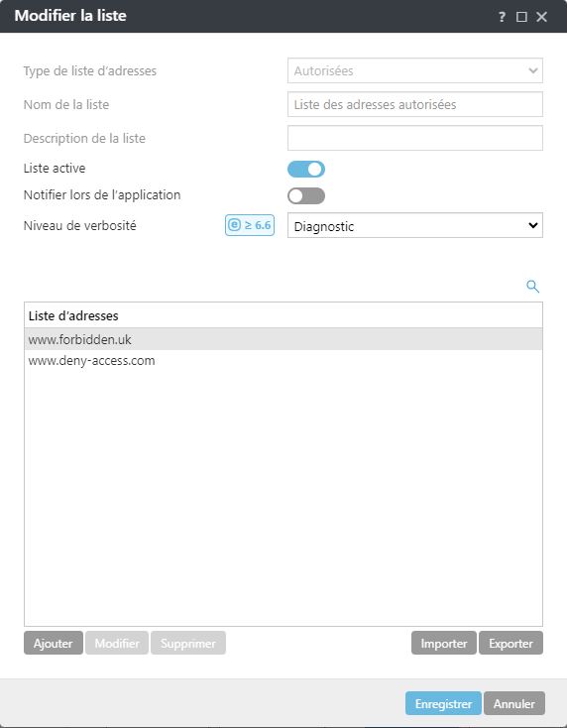
Task: Click the Exporter button
Action: (510, 643)
